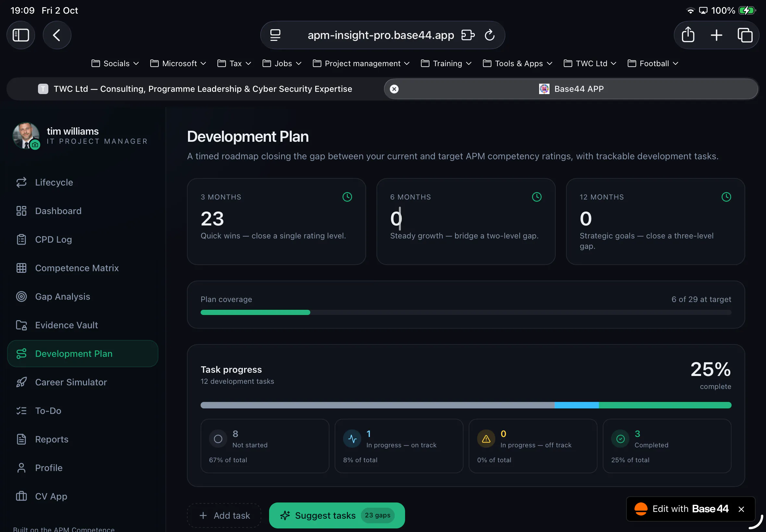Expand the Microsoft bookmarks folder
766x532 pixels.
[178, 63]
